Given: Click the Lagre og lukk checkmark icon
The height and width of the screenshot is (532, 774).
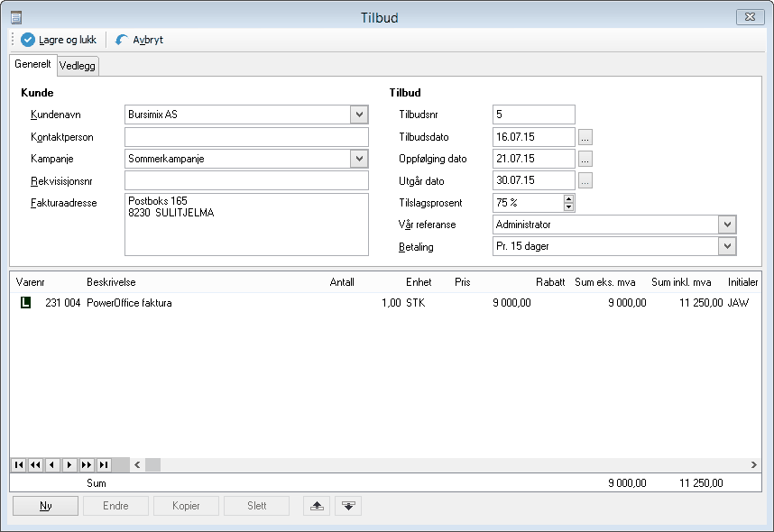Looking at the screenshot, I should pyautogui.click(x=28, y=40).
